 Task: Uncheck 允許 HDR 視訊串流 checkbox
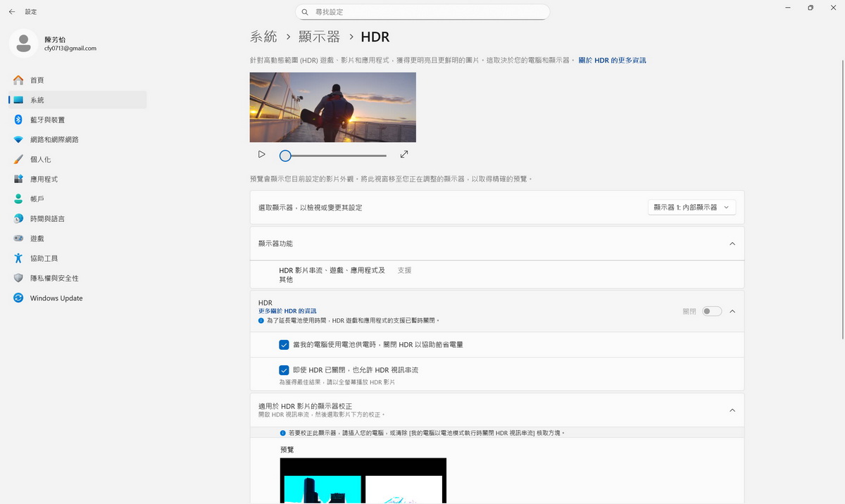point(284,370)
